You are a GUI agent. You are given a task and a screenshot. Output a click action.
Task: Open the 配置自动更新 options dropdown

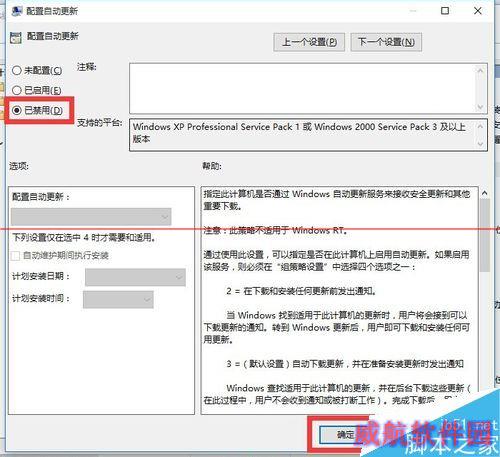coord(91,217)
